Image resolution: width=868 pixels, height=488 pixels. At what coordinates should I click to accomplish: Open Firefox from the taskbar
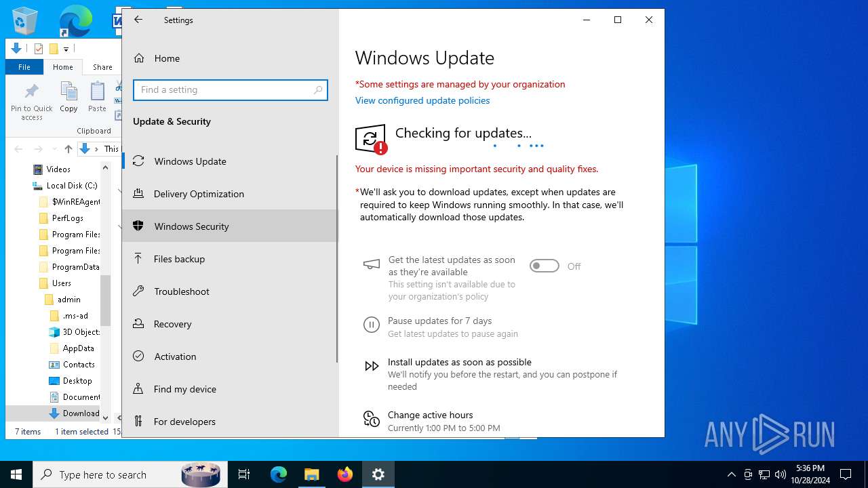(x=345, y=474)
